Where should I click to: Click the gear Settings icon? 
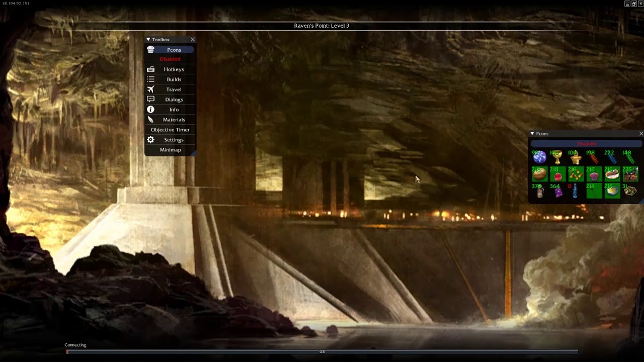pos(150,140)
